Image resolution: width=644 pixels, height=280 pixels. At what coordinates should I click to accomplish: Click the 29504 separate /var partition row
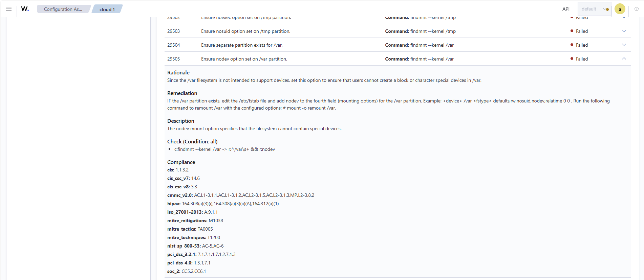click(398, 45)
